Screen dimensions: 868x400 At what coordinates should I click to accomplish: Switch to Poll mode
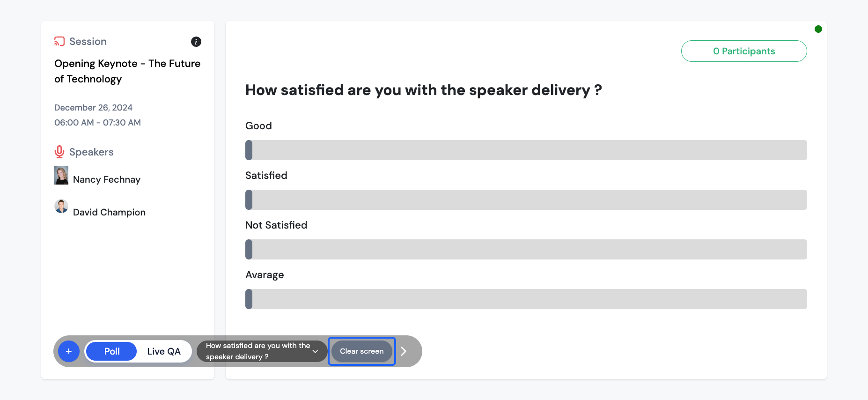(112, 351)
